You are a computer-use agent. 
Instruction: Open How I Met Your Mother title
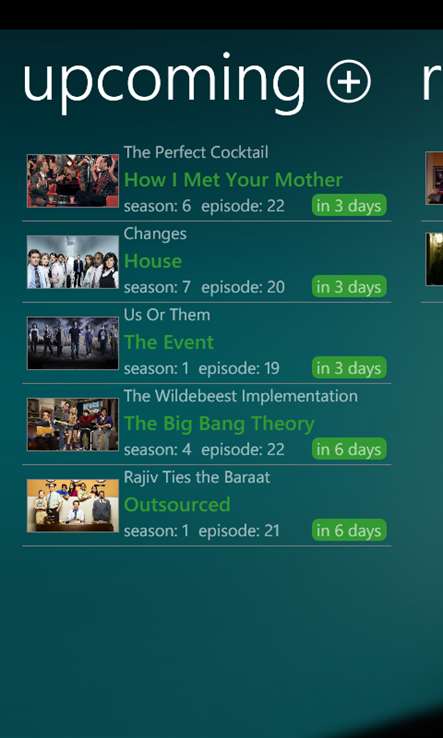tap(233, 180)
